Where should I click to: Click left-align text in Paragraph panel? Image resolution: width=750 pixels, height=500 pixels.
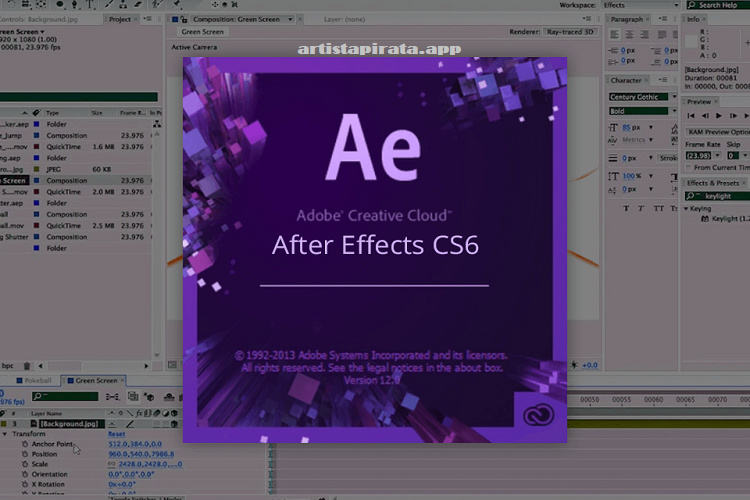click(x=615, y=34)
